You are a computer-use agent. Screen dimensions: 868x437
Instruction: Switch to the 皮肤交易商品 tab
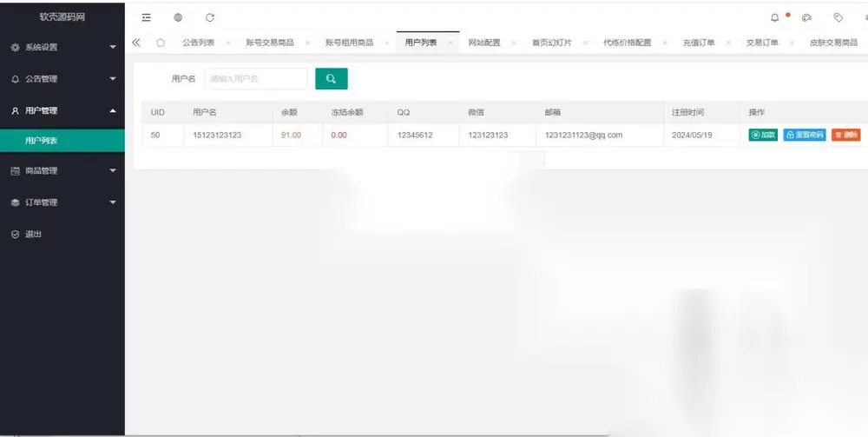click(833, 43)
